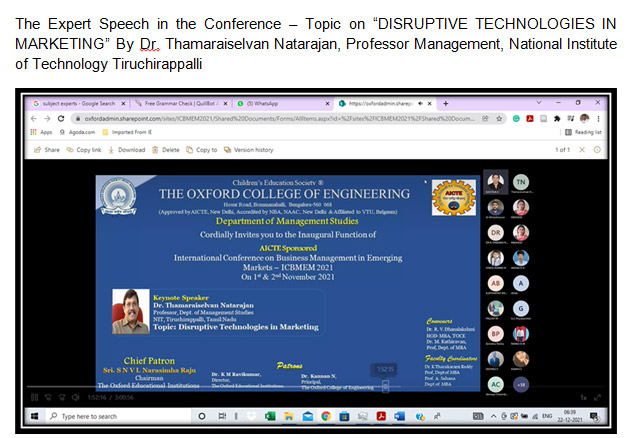
Task: Select the DR participant avatar
Action: pyautogui.click(x=496, y=232)
